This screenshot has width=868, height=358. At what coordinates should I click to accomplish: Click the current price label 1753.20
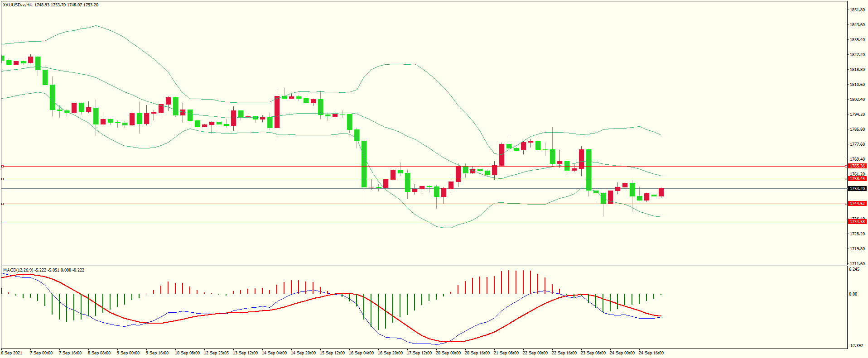pyautogui.click(x=857, y=188)
